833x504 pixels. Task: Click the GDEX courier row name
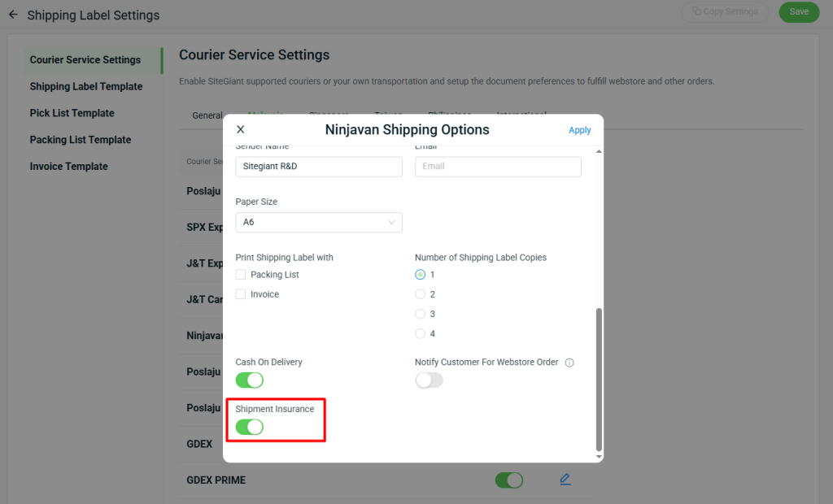pos(199,444)
